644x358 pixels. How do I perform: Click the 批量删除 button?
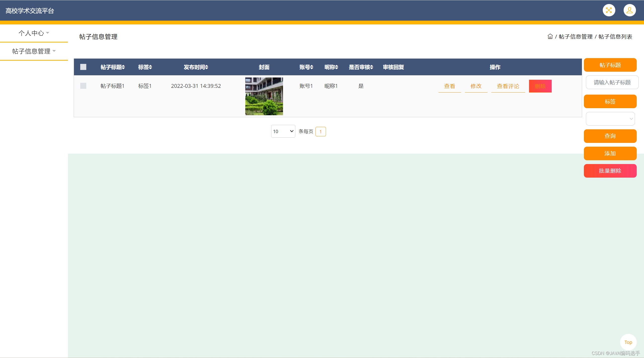pos(610,171)
